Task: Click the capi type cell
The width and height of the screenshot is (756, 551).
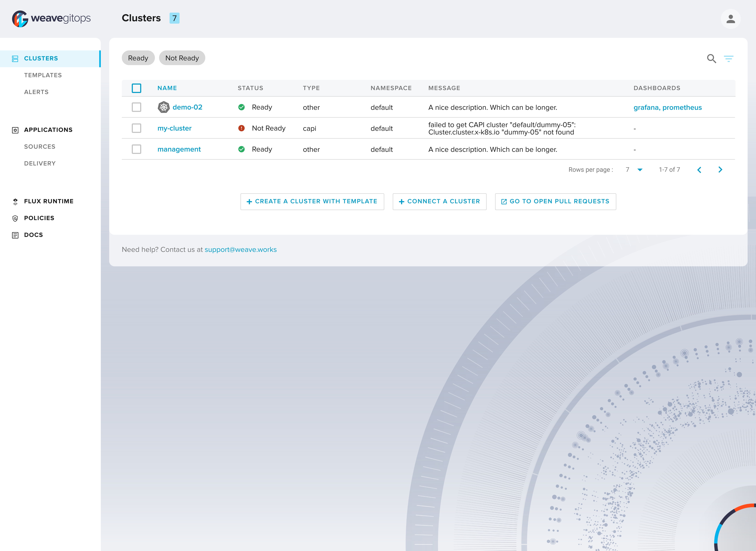Action: point(309,128)
